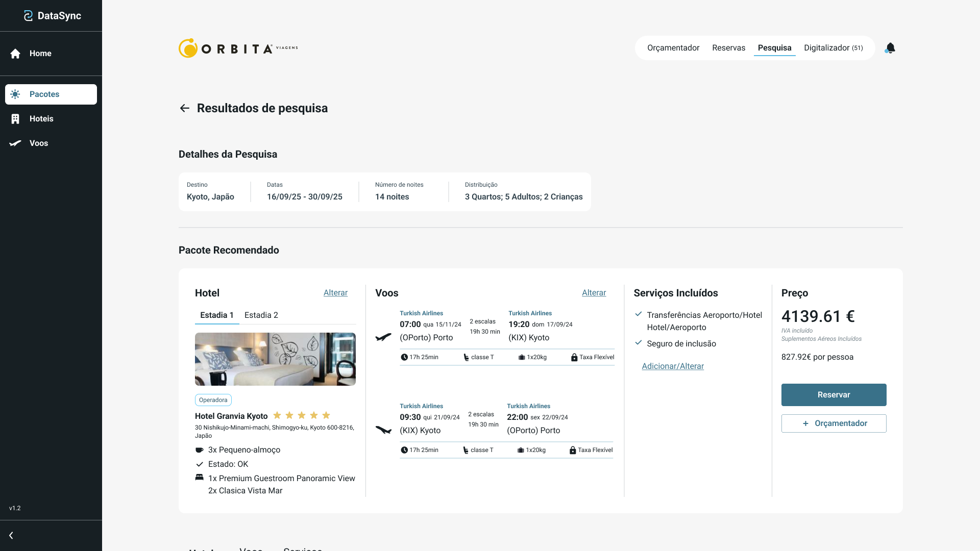Open the Orçamentador navigation tab

pyautogui.click(x=673, y=48)
